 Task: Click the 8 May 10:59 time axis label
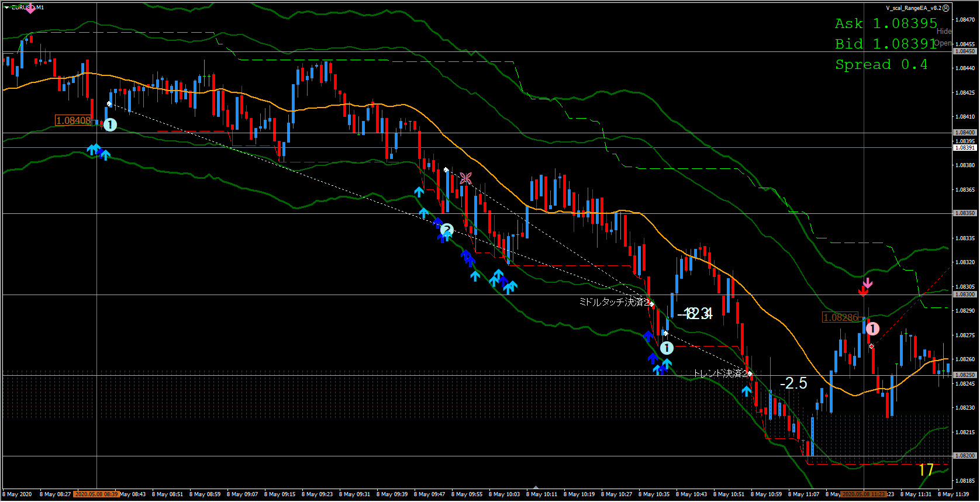click(766, 494)
